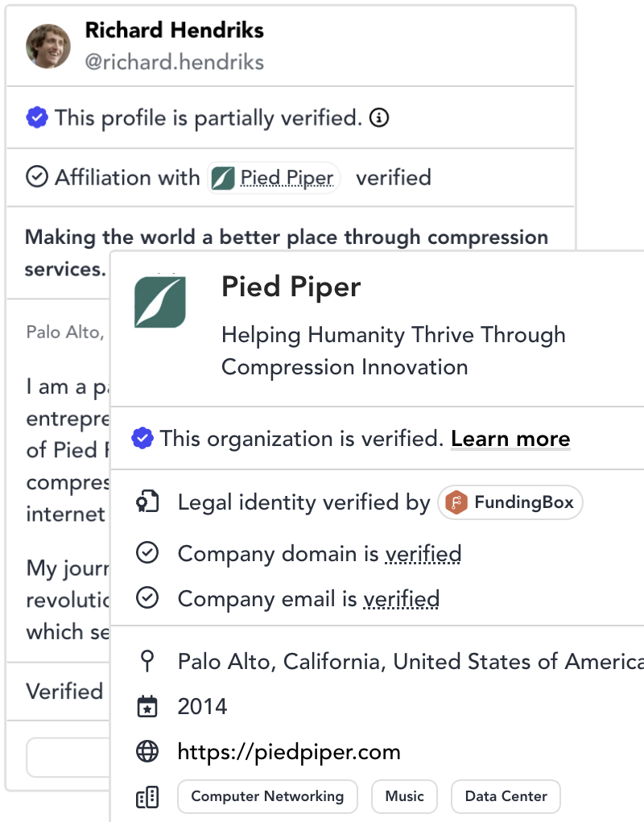Screen dimensions: 644x822
Task: Click the location pin icon
Action: coord(147,662)
